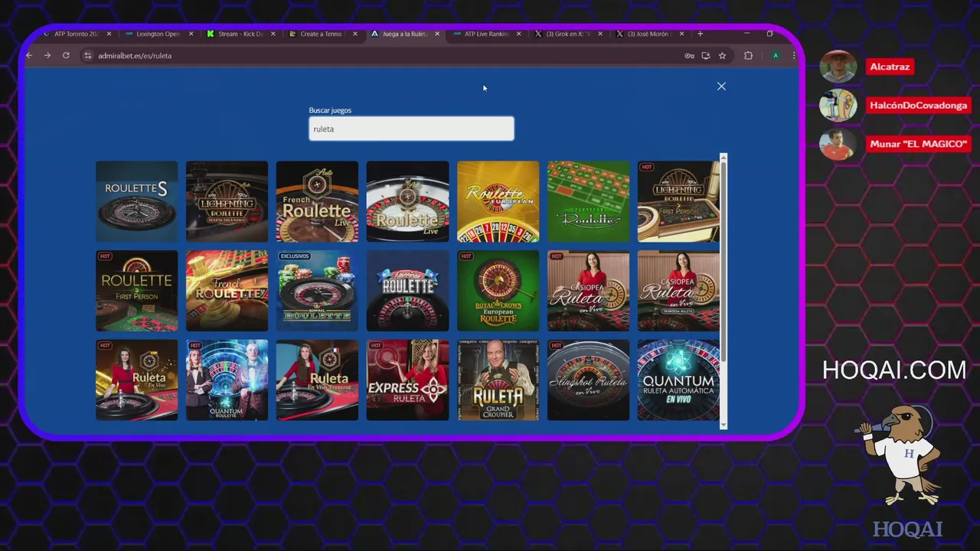Open the green-table European Roulette game

pyautogui.click(x=588, y=201)
